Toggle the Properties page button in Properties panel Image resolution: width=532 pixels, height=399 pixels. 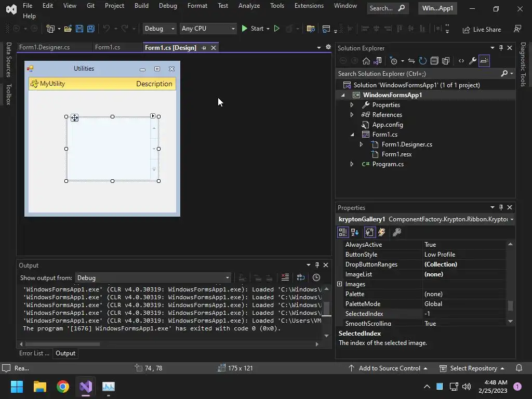coord(369,232)
